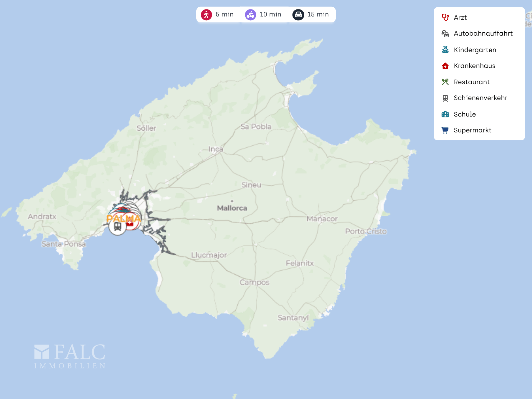Click the Restaurant cutlery icon

445,82
